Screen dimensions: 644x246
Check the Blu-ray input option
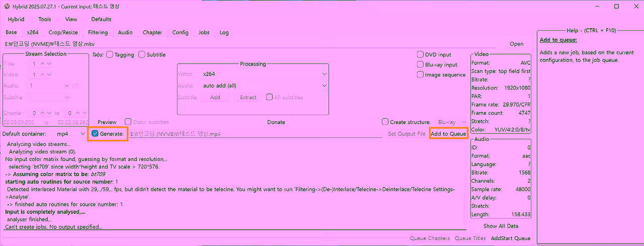point(421,64)
